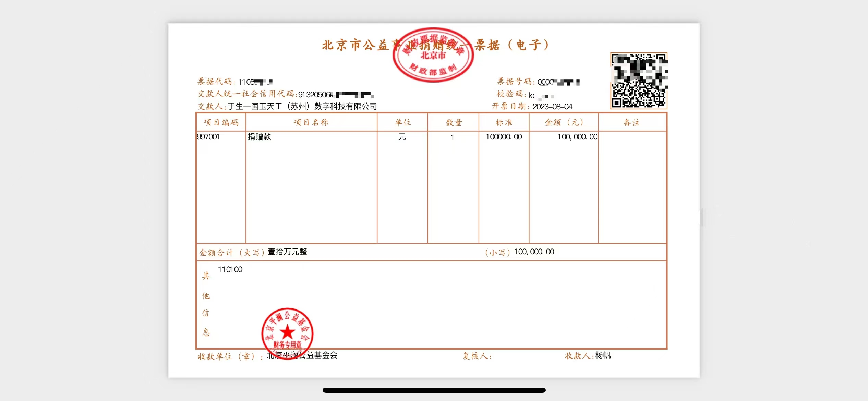Click the uppercase total 壹拾万元整
Image resolution: width=868 pixels, height=401 pixels.
click(287, 252)
